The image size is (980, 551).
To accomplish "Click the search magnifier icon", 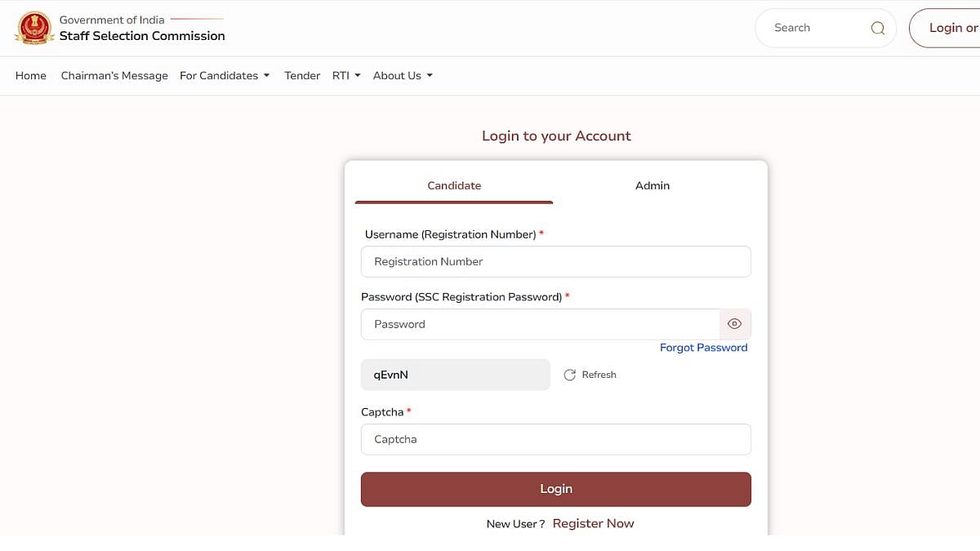I will click(x=878, y=28).
